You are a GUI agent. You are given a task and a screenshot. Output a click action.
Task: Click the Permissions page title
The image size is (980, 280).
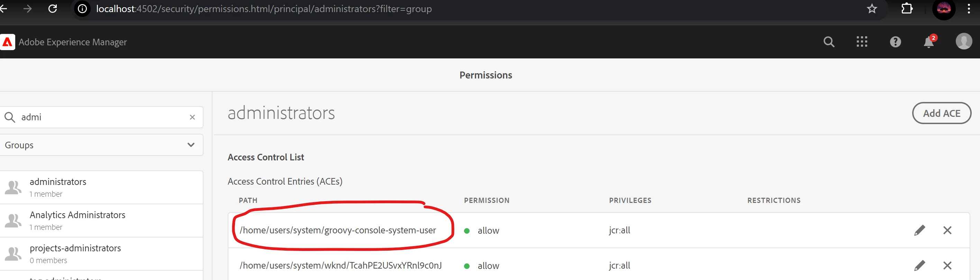point(486,75)
